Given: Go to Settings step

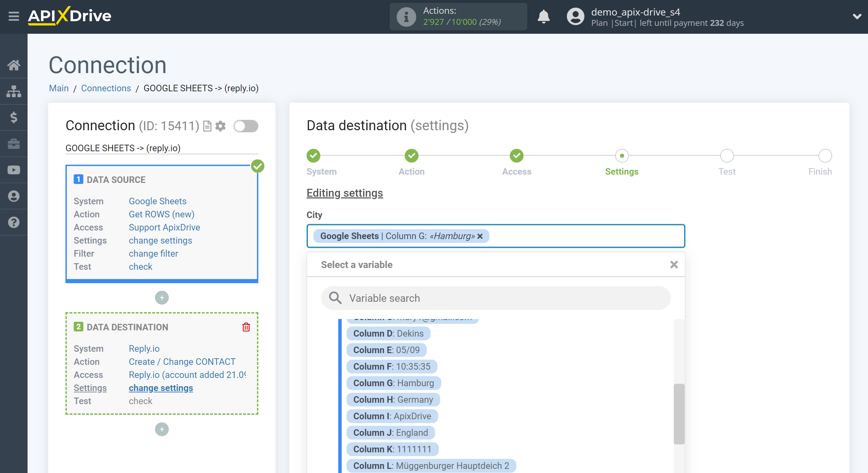Looking at the screenshot, I should tap(622, 156).
